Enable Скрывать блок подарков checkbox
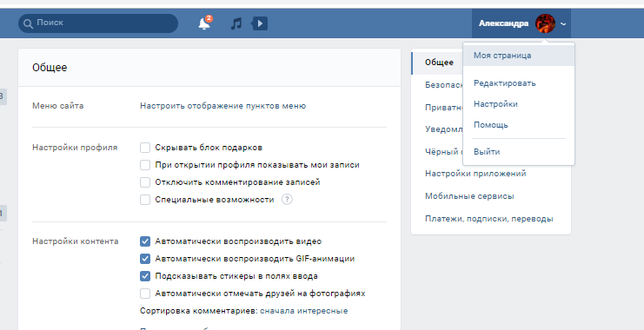 click(x=145, y=148)
